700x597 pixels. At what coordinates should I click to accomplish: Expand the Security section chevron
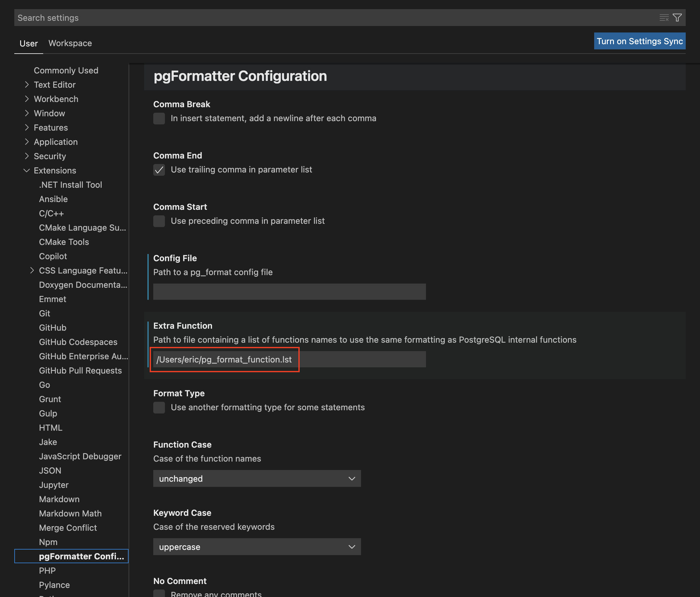click(27, 156)
